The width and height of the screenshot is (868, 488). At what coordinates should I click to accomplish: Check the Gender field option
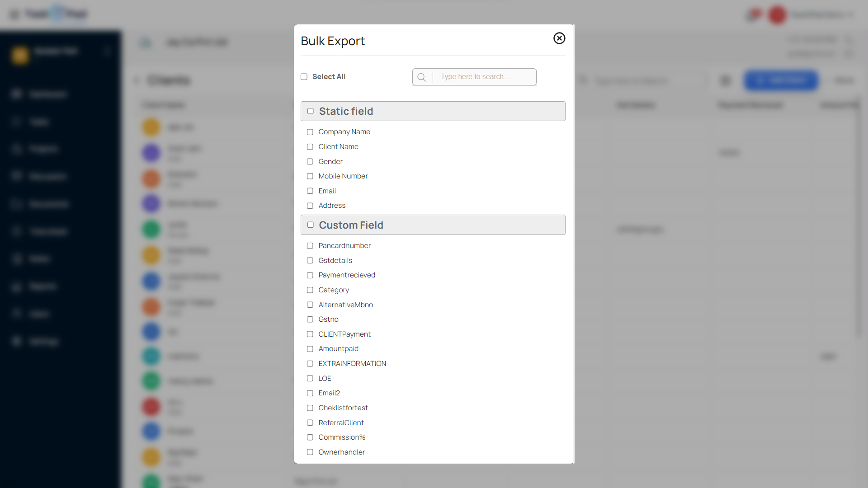(x=310, y=162)
